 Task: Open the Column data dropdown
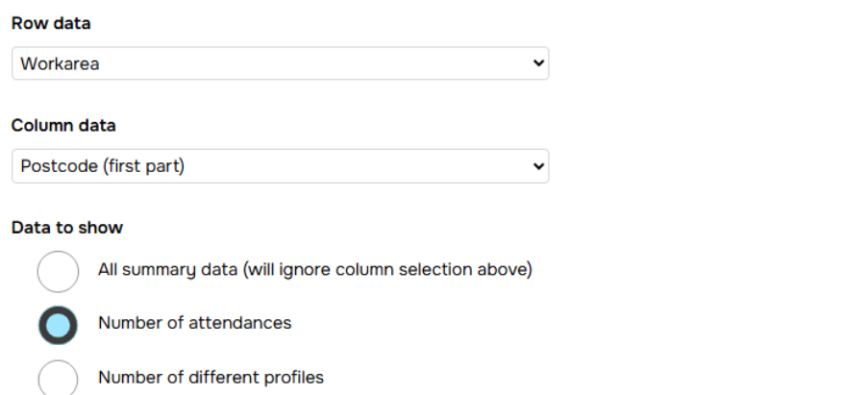280,166
